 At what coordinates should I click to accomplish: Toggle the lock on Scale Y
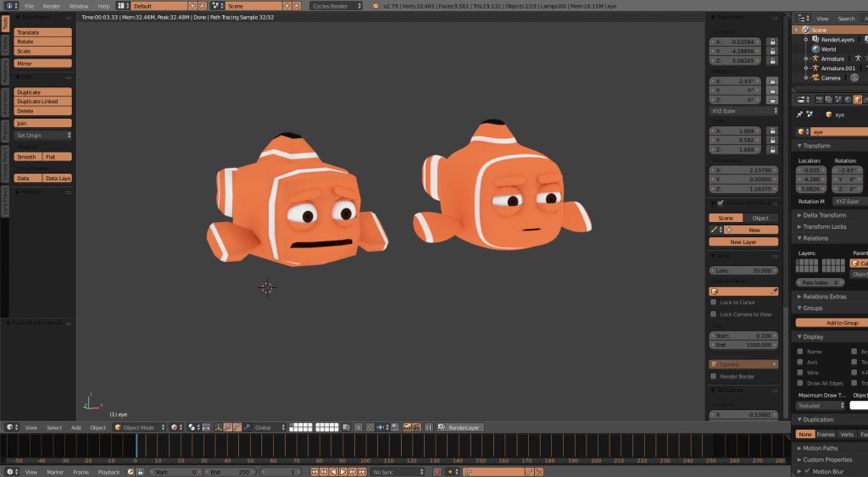click(772, 140)
